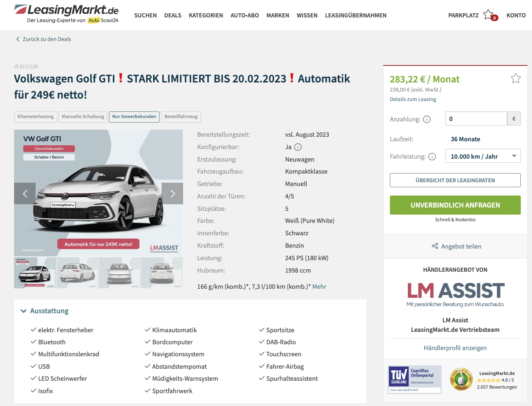Show previous car image with left arrow

click(x=25, y=193)
